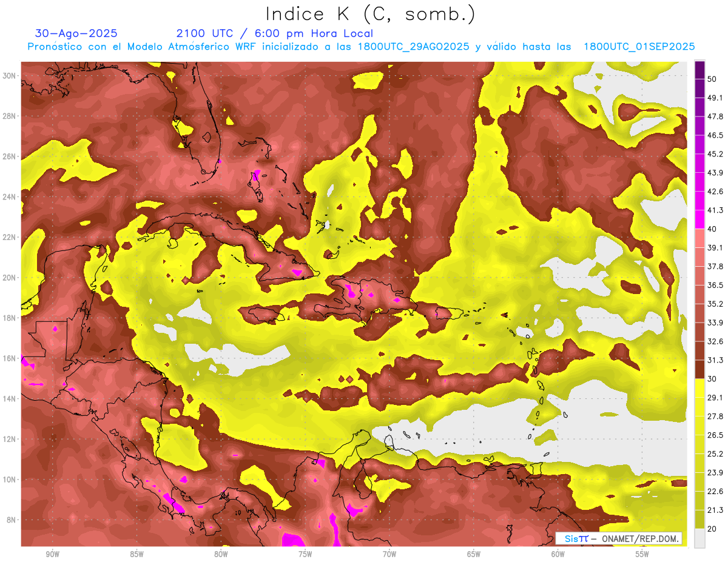Click the "2100 UTC / 6:00 pm Hora Local" text
This screenshot has width=728, height=562.
(x=274, y=33)
